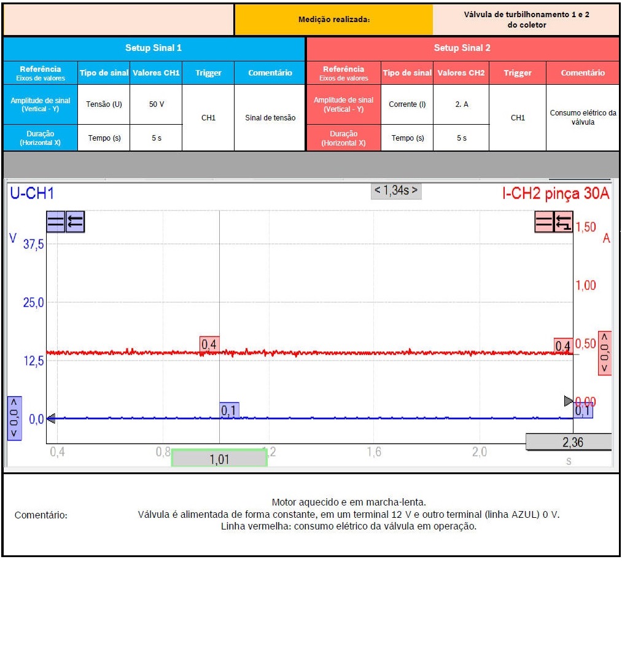Image resolution: width=622 pixels, height=672 pixels.
Task: Select the green-bordered 1,01 time cursor box
Action: pyautogui.click(x=219, y=458)
